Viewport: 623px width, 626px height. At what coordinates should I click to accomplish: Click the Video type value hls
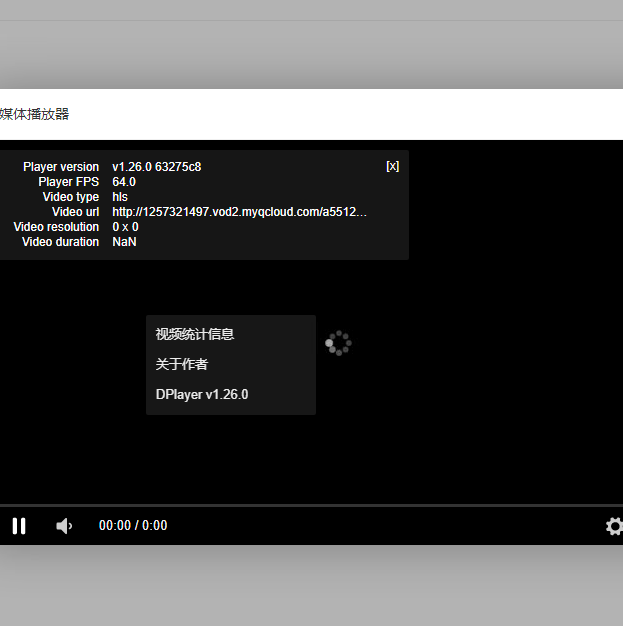120,197
